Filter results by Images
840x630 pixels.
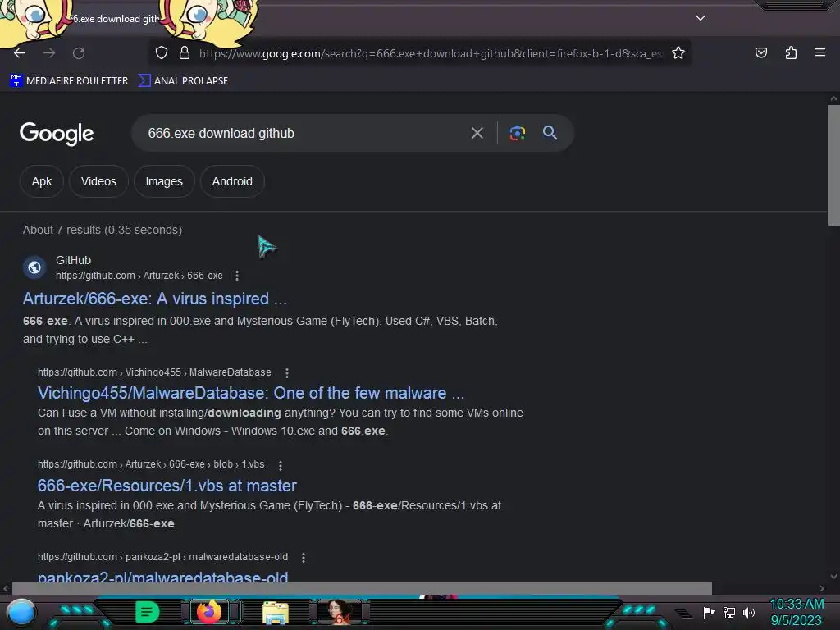pos(164,181)
